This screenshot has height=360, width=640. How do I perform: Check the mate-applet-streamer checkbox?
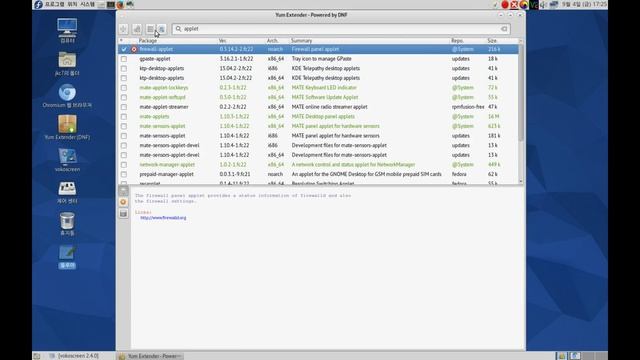(x=124, y=107)
